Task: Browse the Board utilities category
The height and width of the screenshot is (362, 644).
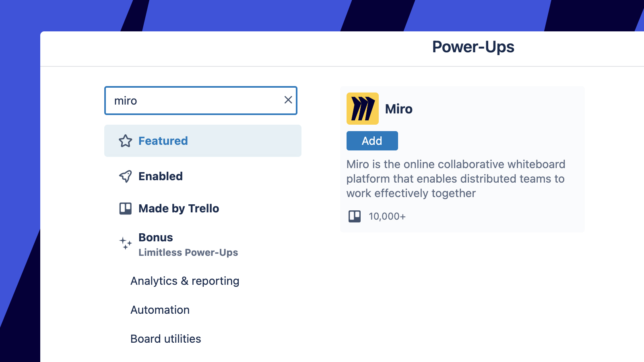Action: tap(166, 339)
